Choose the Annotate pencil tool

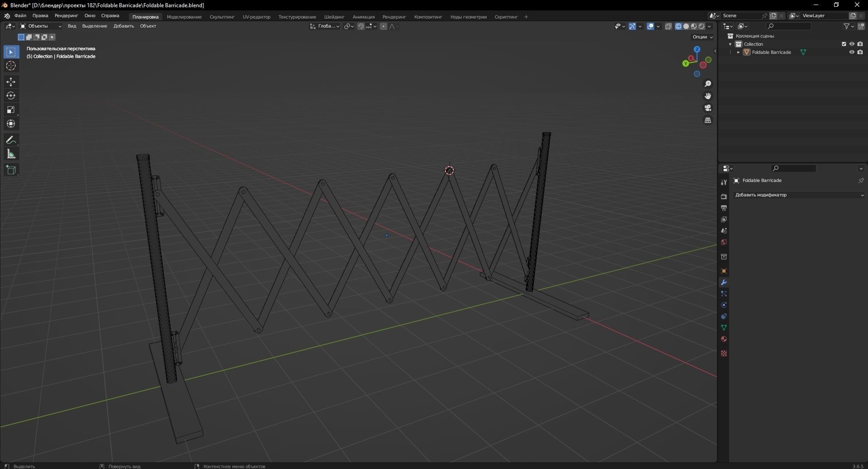click(11, 140)
